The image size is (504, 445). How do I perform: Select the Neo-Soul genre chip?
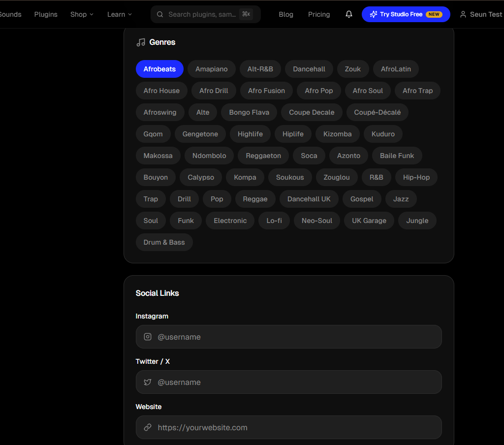(316, 221)
